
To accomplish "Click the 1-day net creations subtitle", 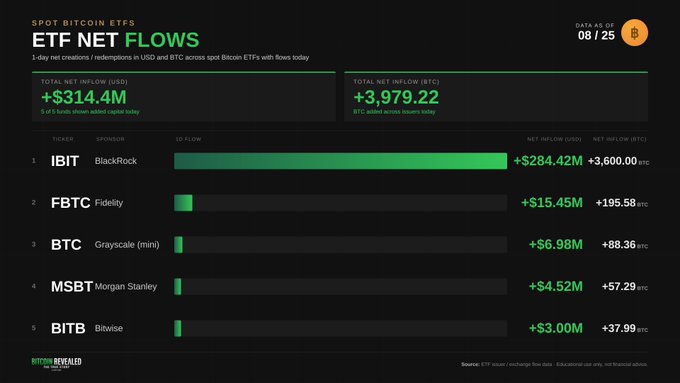I will click(x=170, y=57).
